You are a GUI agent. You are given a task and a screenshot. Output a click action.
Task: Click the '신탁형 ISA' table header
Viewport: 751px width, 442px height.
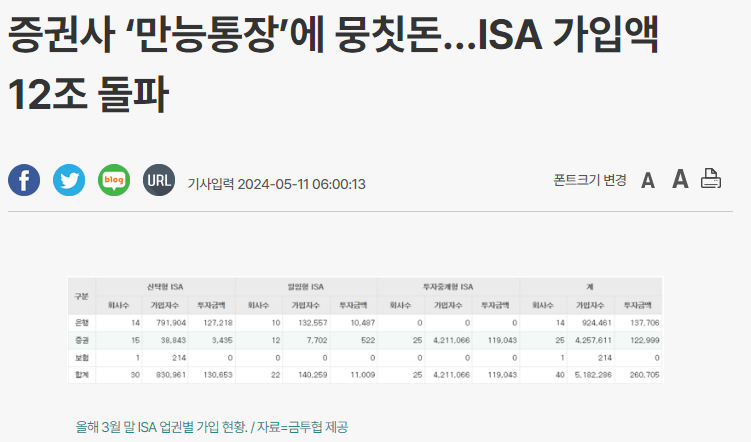(x=165, y=287)
